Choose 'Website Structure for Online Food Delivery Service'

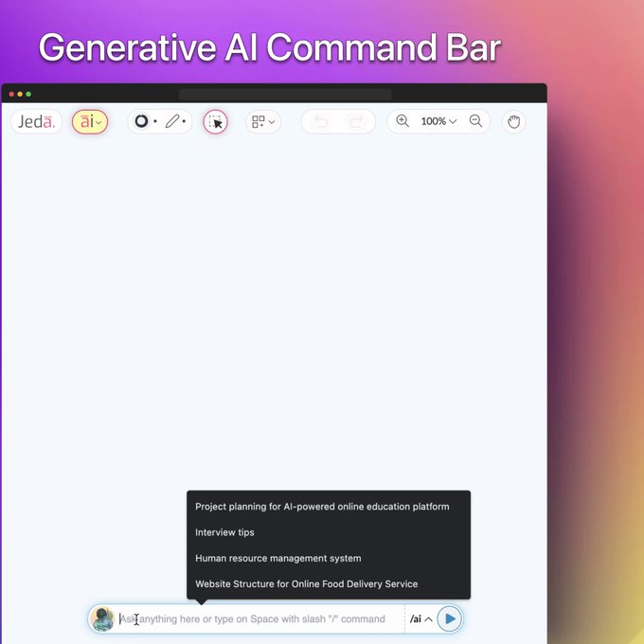pos(307,584)
